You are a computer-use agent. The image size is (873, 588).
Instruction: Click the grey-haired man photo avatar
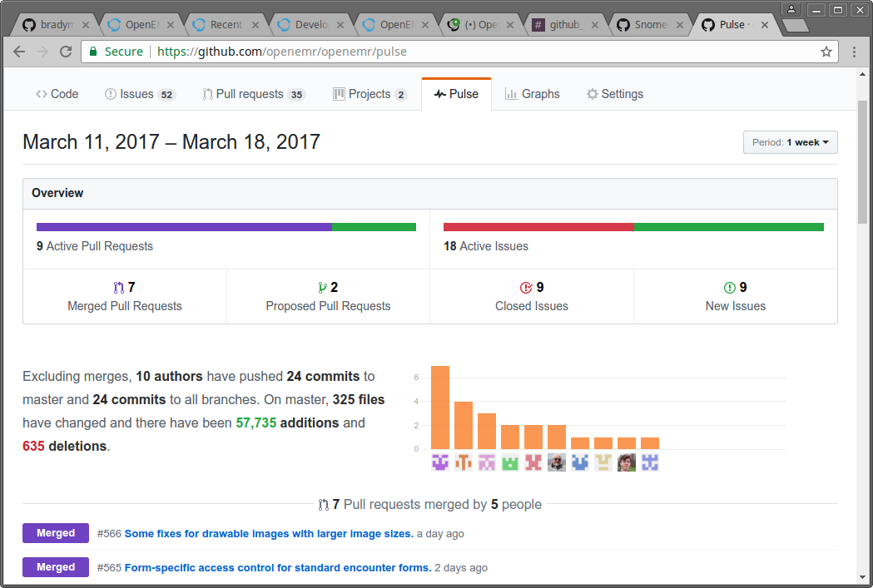(x=557, y=462)
